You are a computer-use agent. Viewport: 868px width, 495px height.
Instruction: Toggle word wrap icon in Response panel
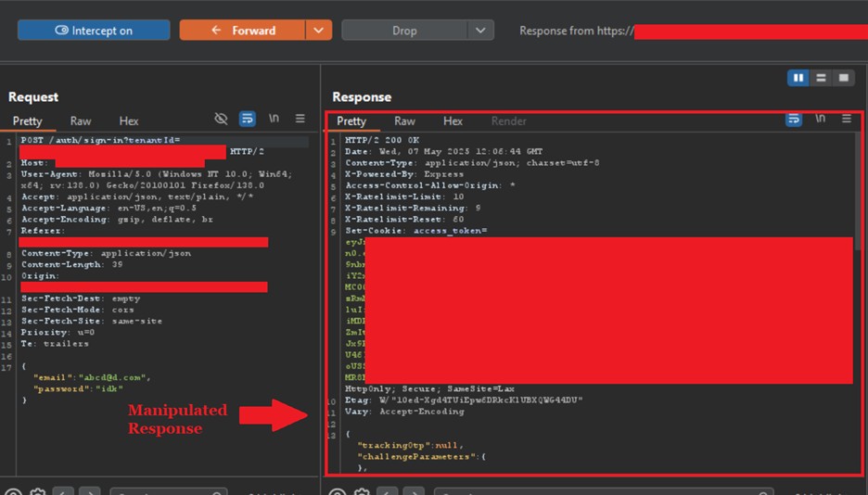pyautogui.click(x=794, y=119)
